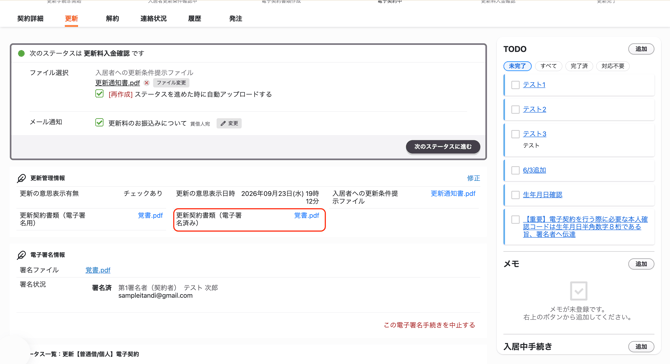Open 覚書.pdf next to 署名ファイル
This screenshot has height=364, width=670.
point(98,270)
